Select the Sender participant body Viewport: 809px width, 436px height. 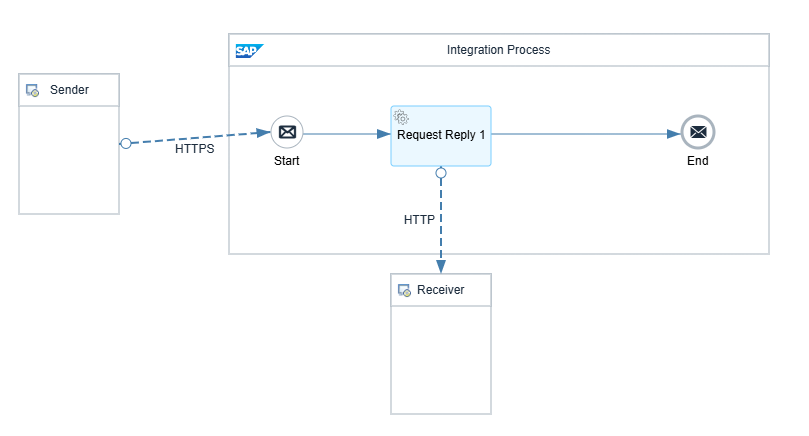pyautogui.click(x=69, y=160)
